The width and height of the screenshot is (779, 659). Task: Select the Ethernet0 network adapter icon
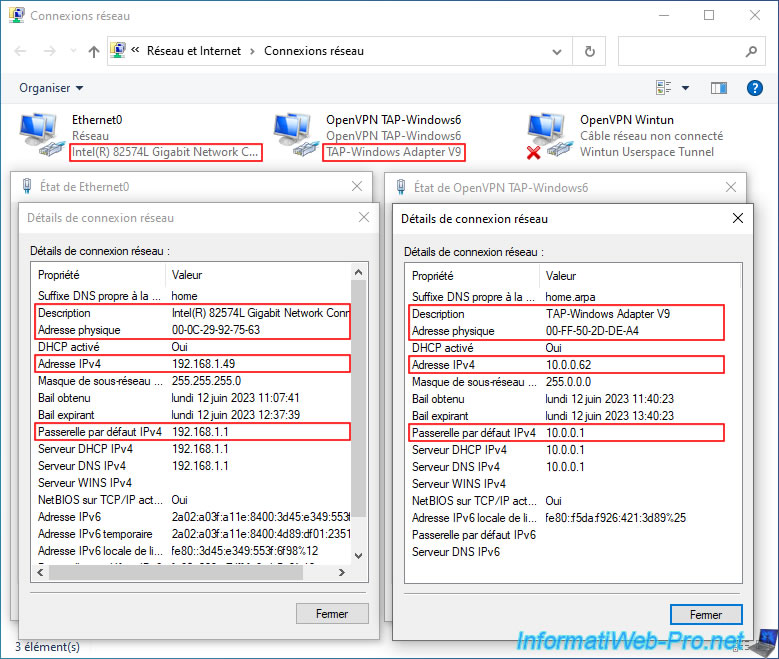42,135
